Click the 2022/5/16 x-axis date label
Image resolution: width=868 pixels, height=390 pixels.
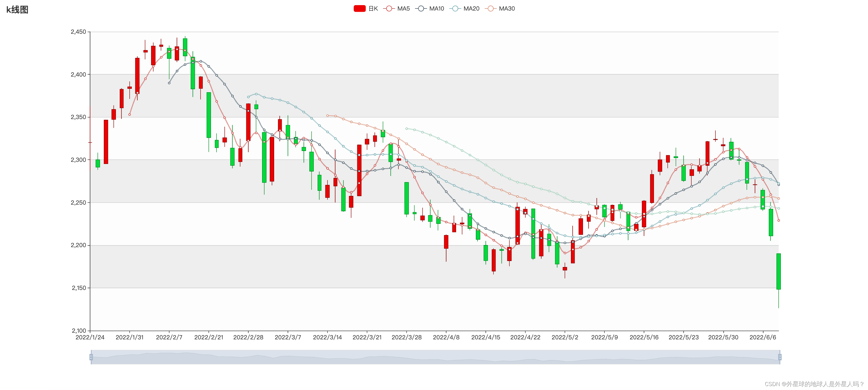(x=644, y=337)
